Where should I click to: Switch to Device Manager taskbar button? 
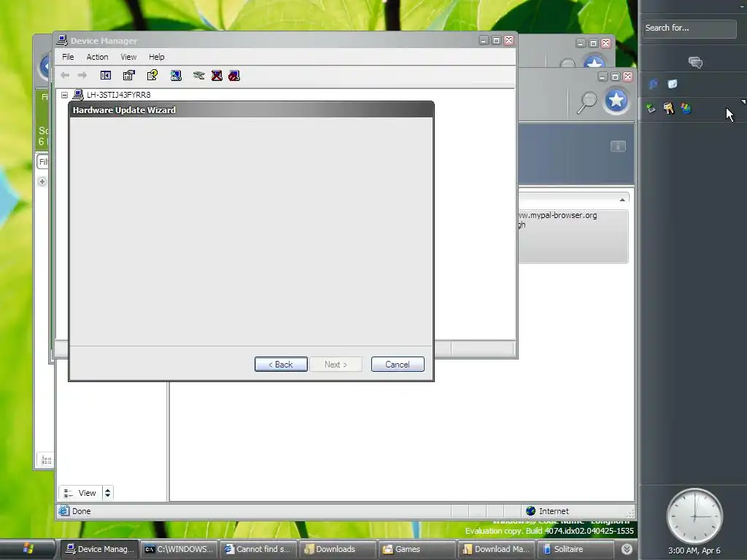coord(99,549)
